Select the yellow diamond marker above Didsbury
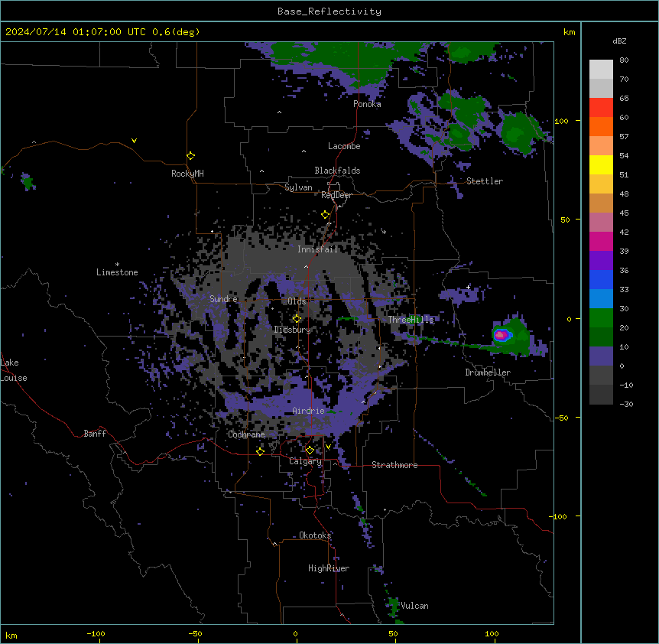This screenshot has width=659, height=644. [297, 319]
